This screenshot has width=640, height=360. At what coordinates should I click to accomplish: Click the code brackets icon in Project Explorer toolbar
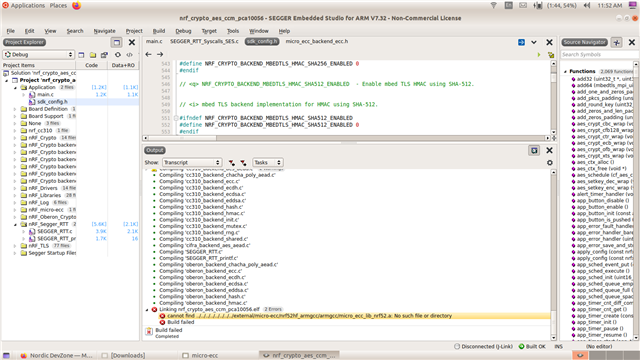click(x=129, y=55)
